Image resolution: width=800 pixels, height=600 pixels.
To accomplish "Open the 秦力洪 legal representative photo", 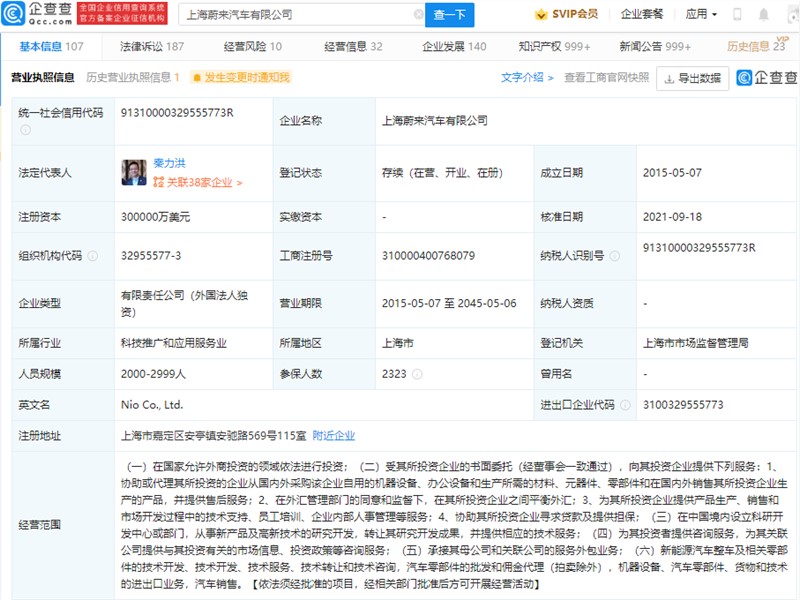I will [x=133, y=172].
